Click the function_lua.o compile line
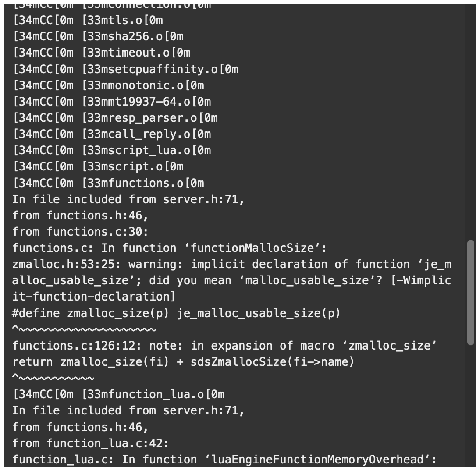 tap(119, 394)
